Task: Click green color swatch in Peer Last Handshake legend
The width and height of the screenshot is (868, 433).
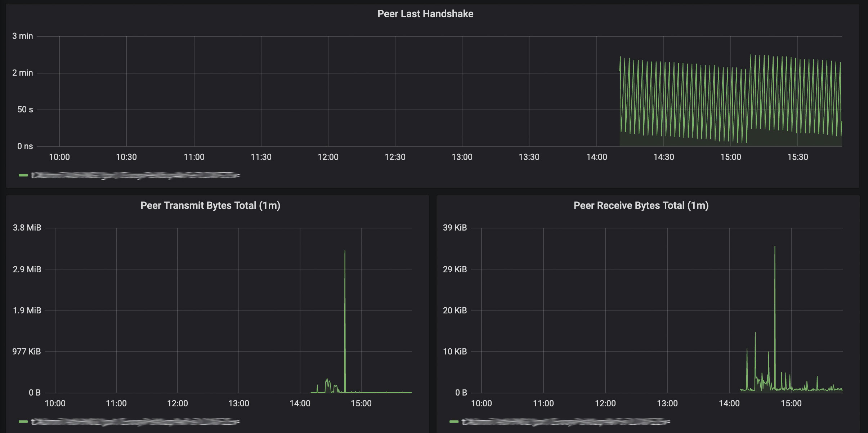Action: pyautogui.click(x=23, y=175)
